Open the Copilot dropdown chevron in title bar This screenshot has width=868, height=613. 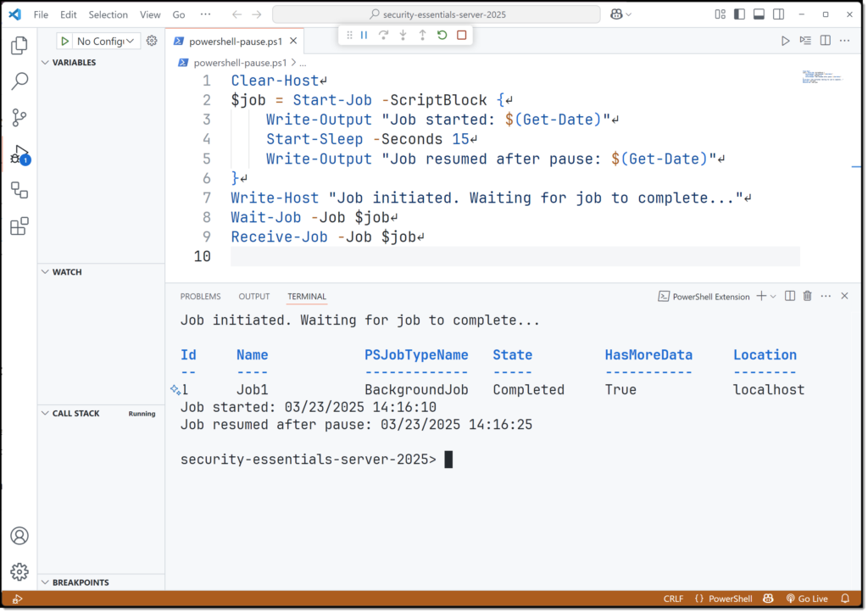click(x=629, y=14)
